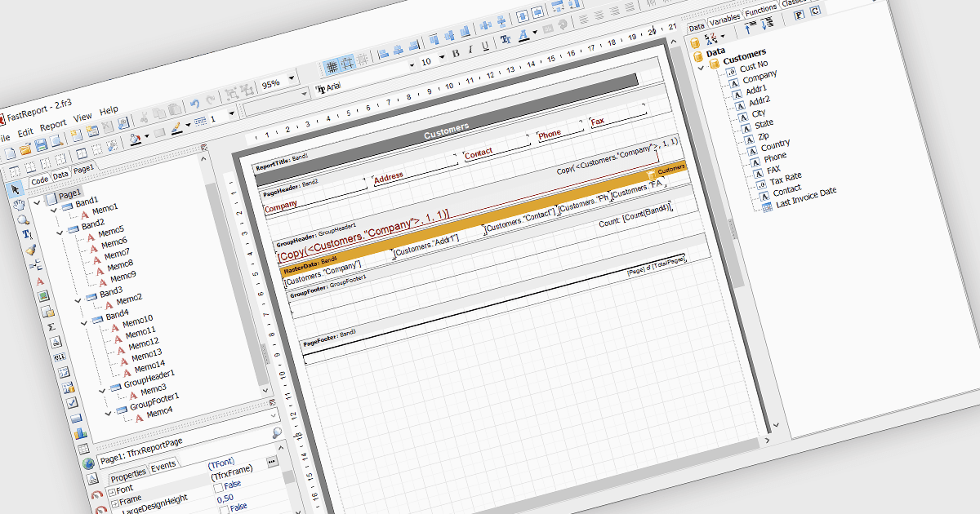Screen dimensions: 980x514
Task: Click the Open report folder icon
Action: 24,148
